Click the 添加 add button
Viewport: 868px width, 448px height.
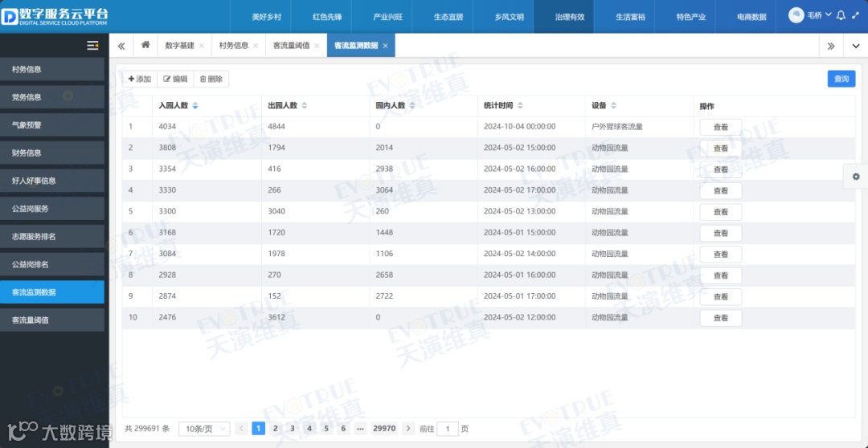pyautogui.click(x=140, y=79)
